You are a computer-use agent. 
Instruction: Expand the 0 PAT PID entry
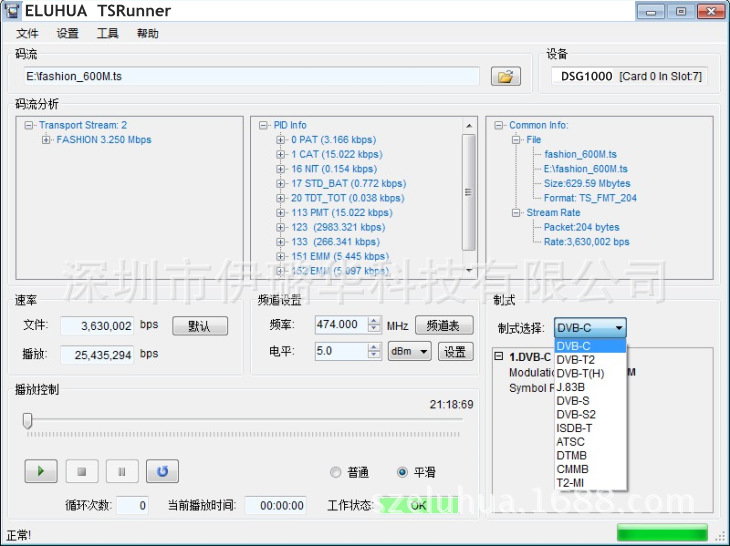coord(280,140)
